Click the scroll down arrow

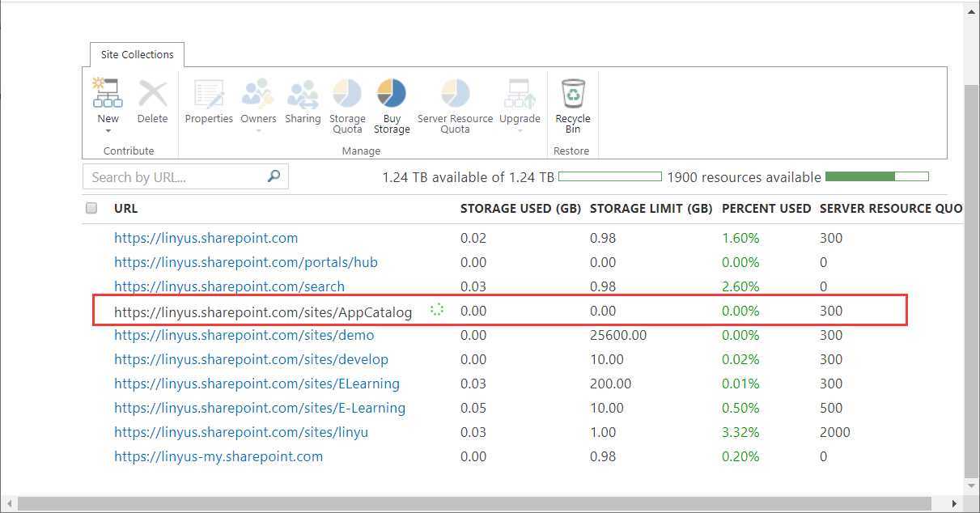click(972, 486)
